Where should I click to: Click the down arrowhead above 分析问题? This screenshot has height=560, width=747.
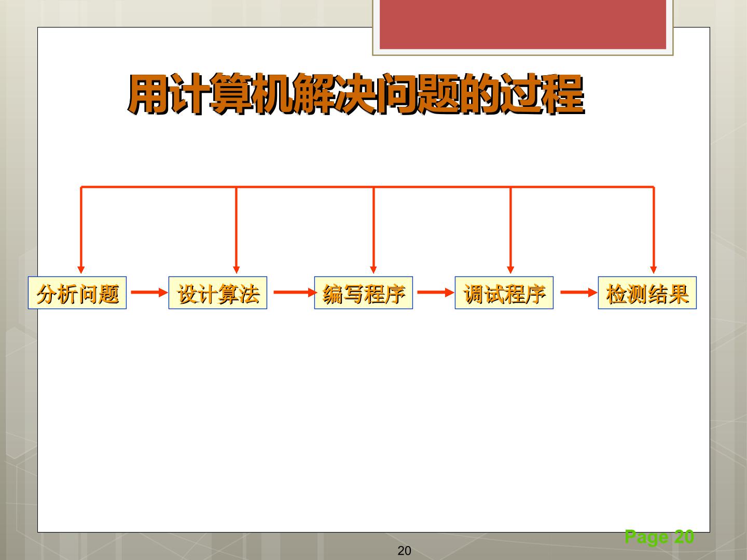tap(81, 270)
